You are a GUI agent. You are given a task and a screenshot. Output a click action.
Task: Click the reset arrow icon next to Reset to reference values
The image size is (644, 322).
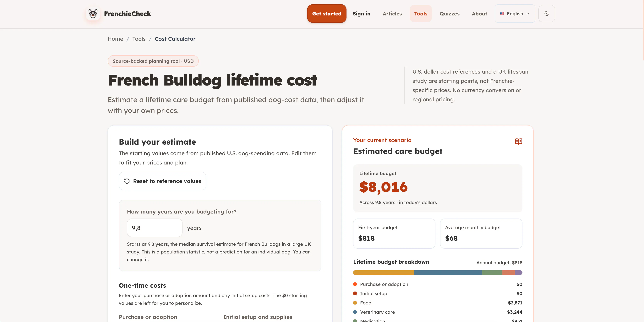[127, 181]
